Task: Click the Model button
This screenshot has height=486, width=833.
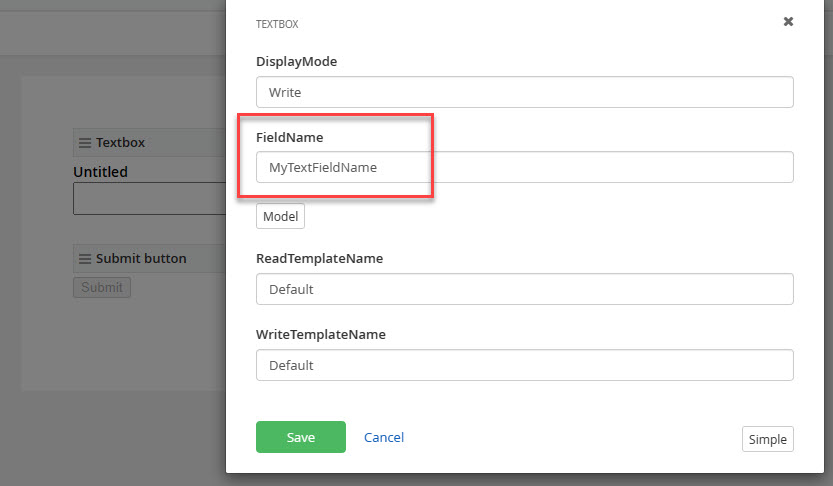Action: point(280,216)
